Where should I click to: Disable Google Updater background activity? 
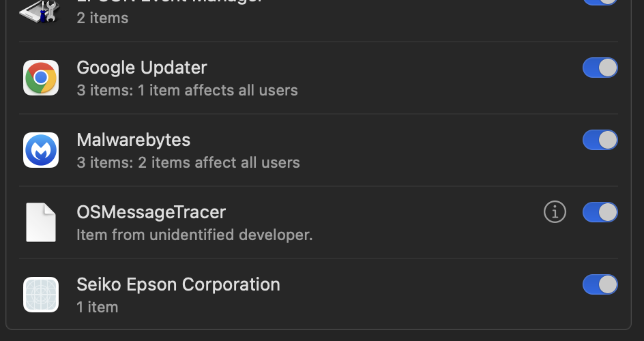[x=600, y=68]
